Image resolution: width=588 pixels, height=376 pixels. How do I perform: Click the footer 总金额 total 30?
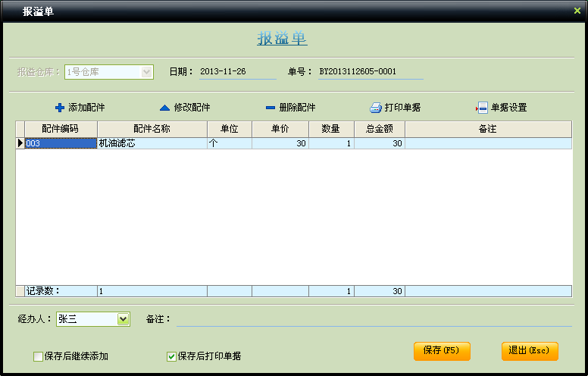[380, 291]
